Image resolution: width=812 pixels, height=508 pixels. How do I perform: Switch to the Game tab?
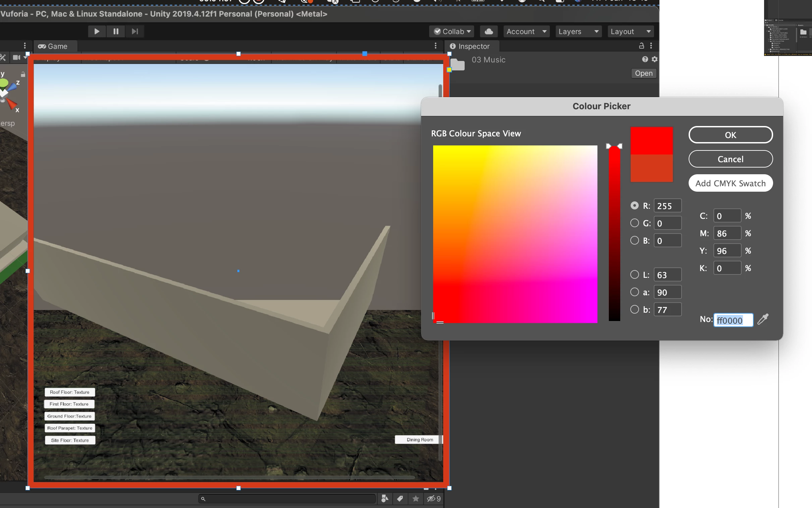tap(53, 46)
